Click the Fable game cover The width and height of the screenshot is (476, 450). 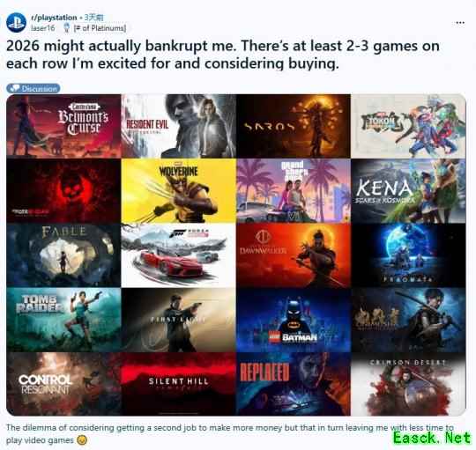point(63,255)
